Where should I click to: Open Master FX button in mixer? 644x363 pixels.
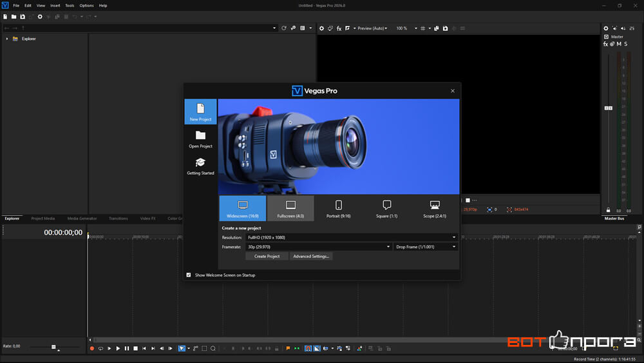pos(605,44)
